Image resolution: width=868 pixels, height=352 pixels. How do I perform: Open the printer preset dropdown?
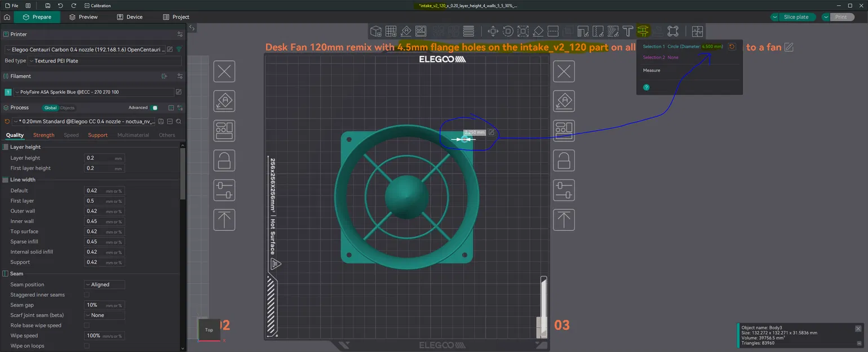(x=86, y=50)
